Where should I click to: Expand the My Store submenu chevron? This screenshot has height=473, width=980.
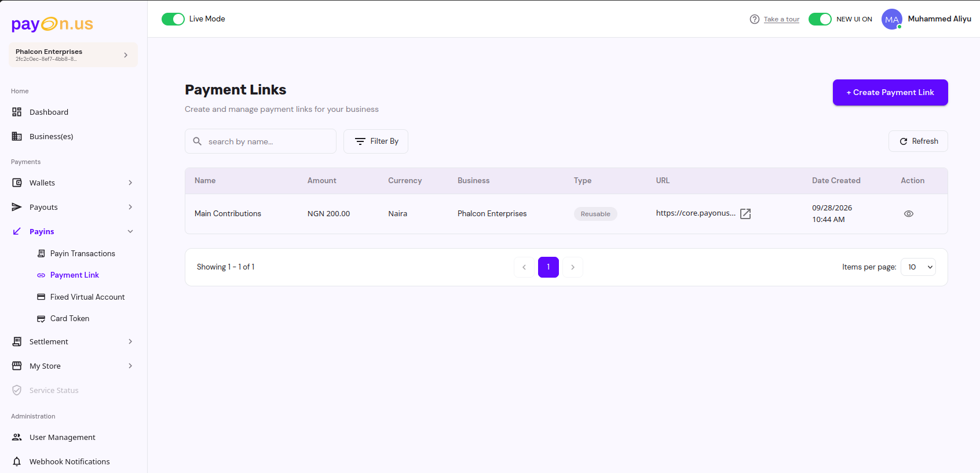pyautogui.click(x=130, y=366)
